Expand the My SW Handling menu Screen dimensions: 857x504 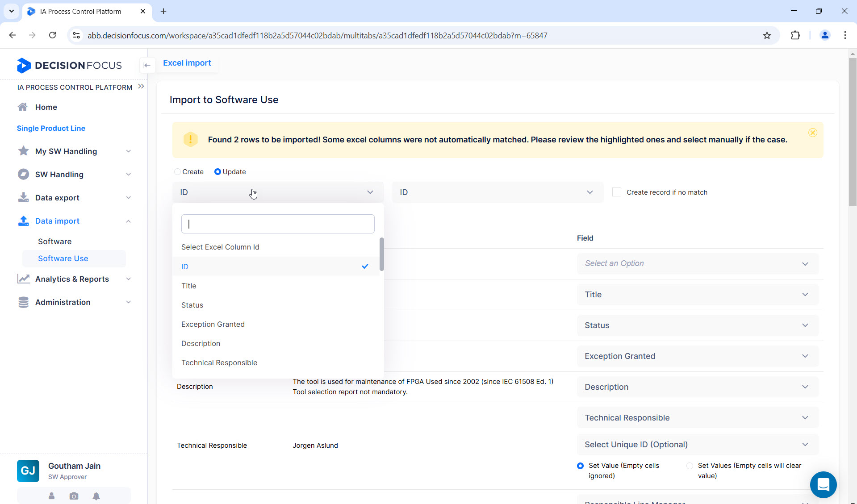coord(128,151)
